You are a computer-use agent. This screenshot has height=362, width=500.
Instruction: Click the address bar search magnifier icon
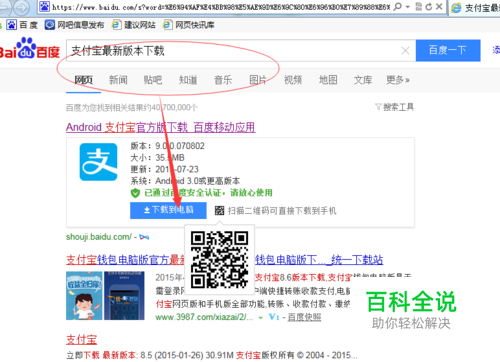[x=397, y=7]
